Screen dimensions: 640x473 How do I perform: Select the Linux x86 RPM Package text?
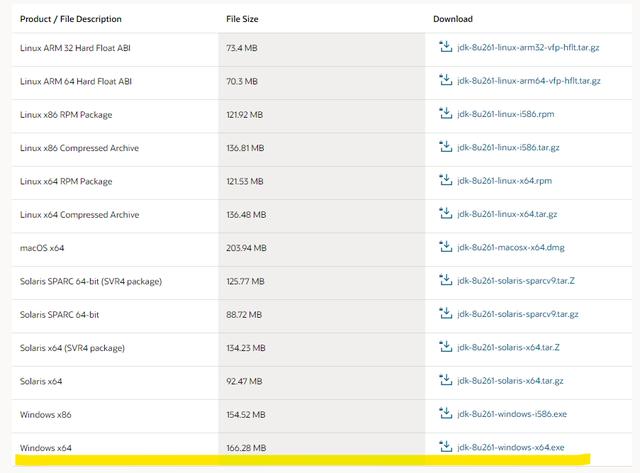[x=66, y=115]
